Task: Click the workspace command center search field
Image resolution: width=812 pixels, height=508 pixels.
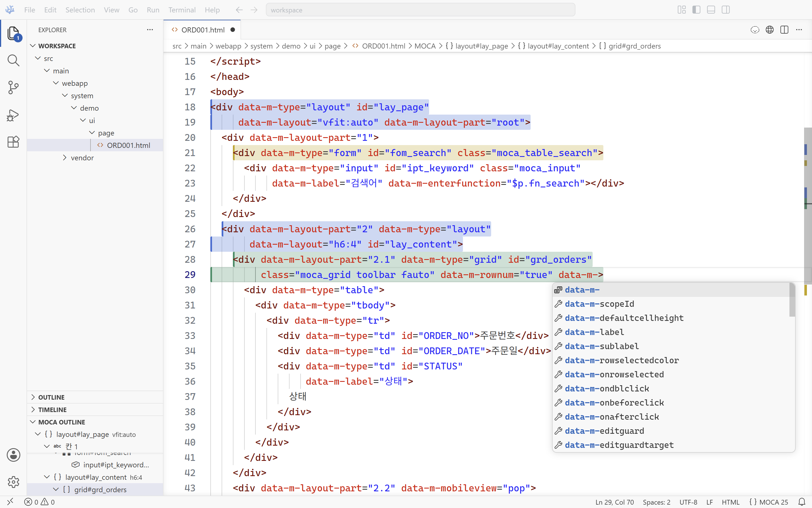Action: tap(420, 10)
